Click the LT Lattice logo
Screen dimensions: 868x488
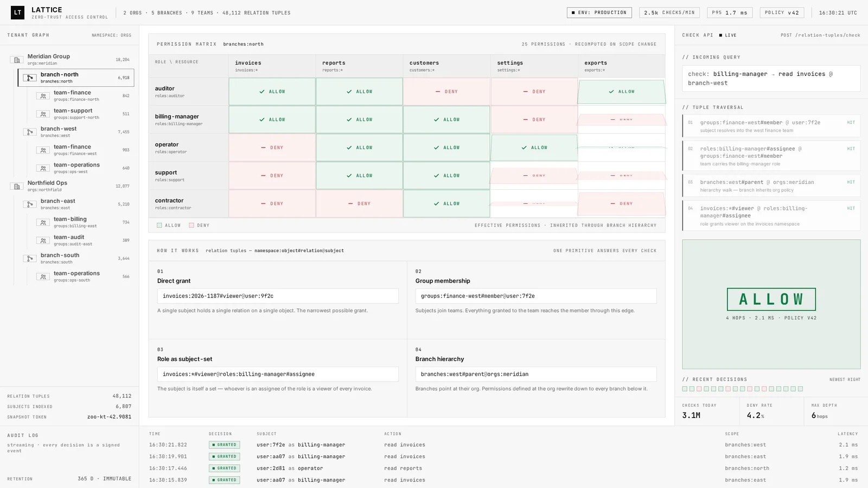[x=18, y=12]
